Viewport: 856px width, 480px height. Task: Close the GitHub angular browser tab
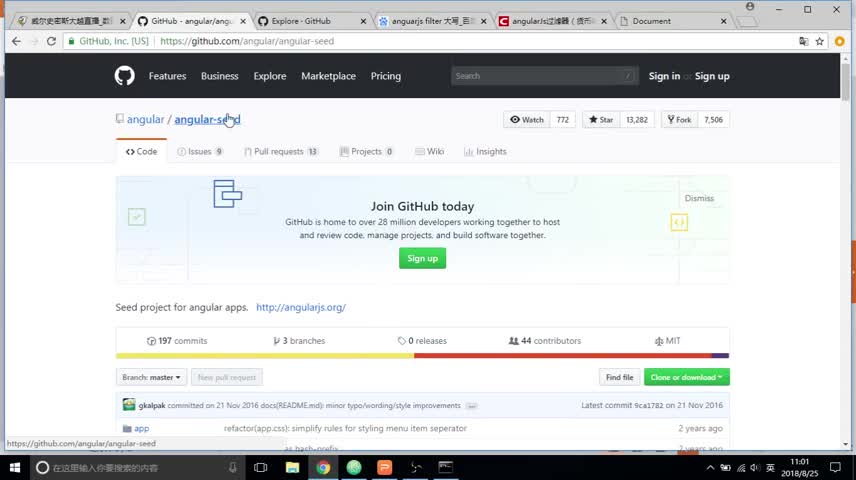tap(243, 21)
